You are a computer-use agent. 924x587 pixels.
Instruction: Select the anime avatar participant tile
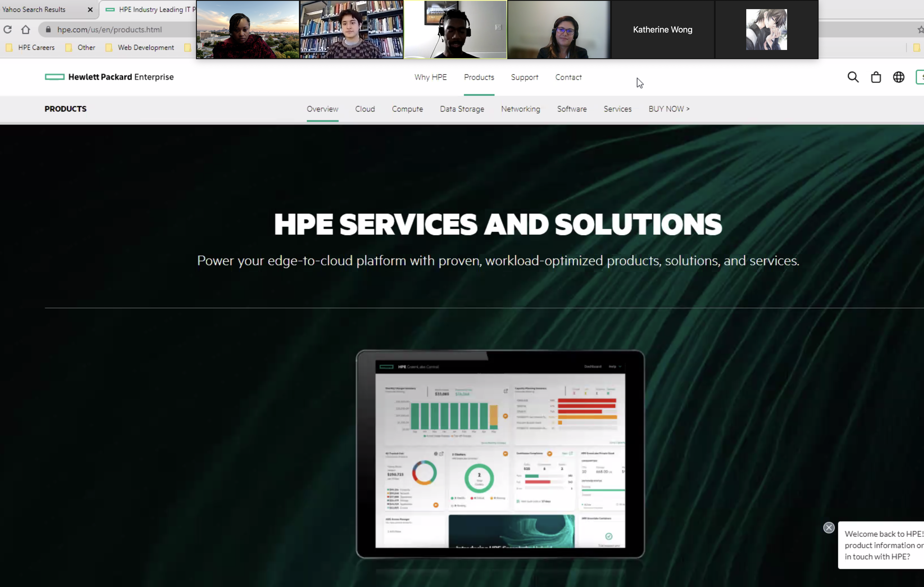pyautogui.click(x=766, y=30)
